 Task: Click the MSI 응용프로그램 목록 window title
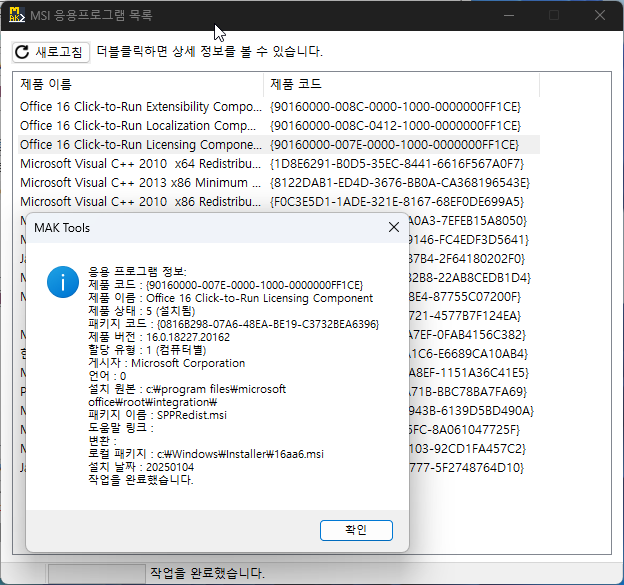(x=91, y=16)
